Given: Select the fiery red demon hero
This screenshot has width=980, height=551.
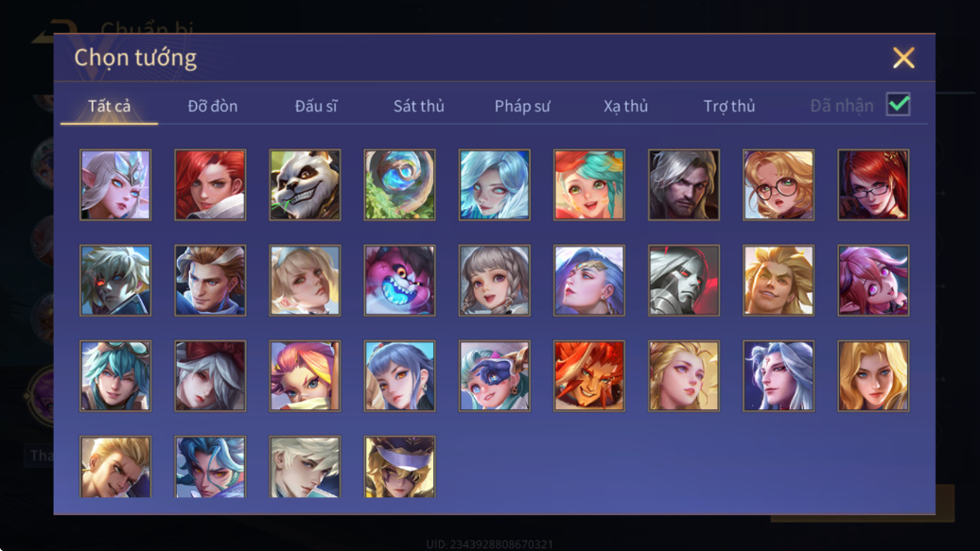Looking at the screenshot, I should (x=588, y=376).
